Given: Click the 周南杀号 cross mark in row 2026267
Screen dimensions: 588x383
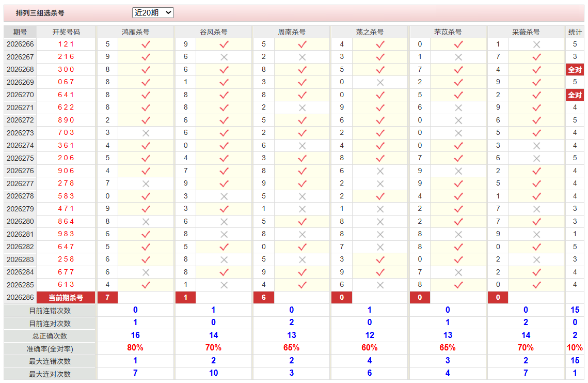Looking at the screenshot, I should (x=302, y=57).
